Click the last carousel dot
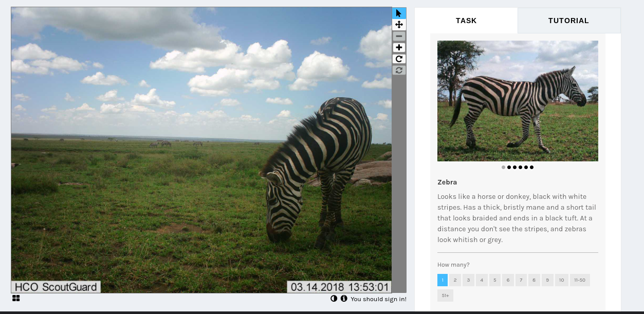644x314 pixels. coord(532,167)
